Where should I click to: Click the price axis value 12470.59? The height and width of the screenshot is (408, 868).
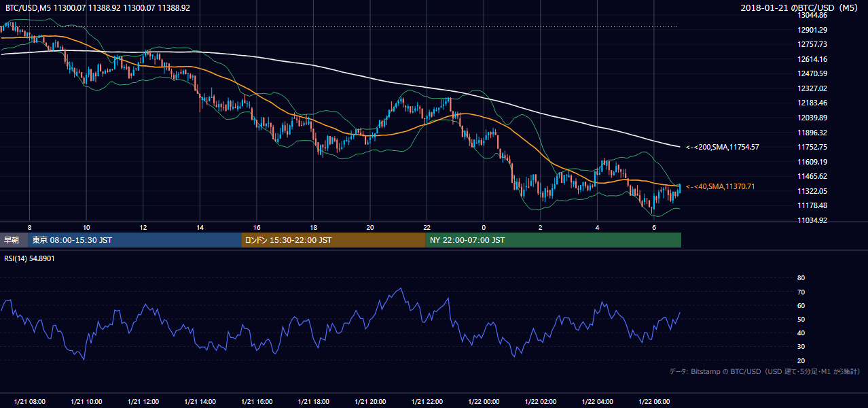pos(813,73)
